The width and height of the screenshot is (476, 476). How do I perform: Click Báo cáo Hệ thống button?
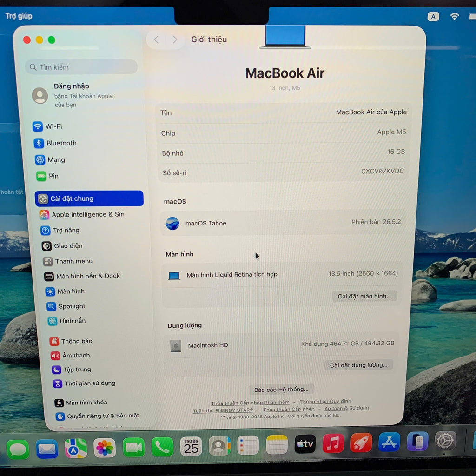tap(281, 390)
